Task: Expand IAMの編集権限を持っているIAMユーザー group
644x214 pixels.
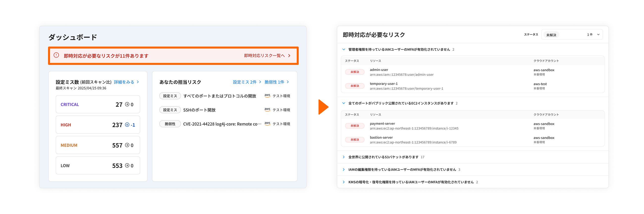Action: [344, 169]
